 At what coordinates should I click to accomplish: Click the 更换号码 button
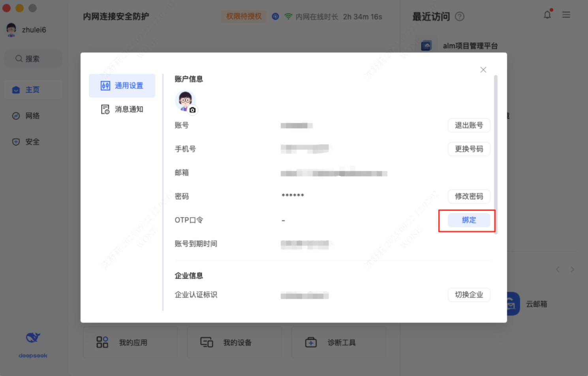point(469,149)
